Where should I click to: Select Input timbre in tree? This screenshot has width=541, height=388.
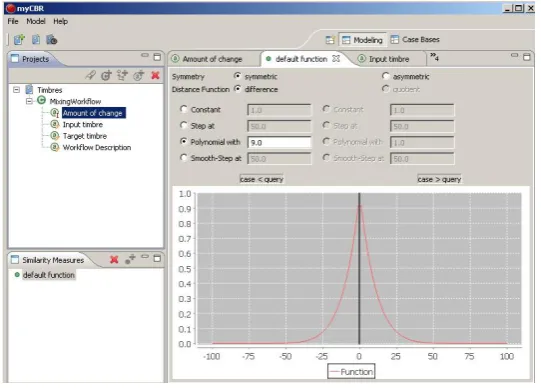pos(83,125)
